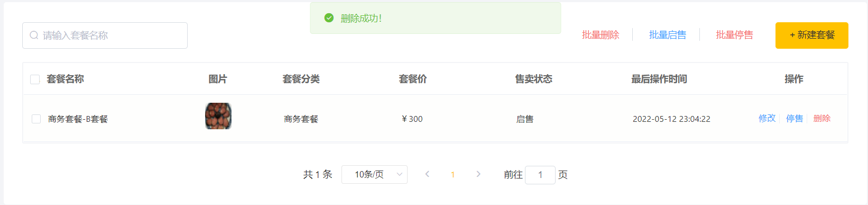Click 修改 to edit the combo
Screen dimensions: 868x205
[767, 118]
